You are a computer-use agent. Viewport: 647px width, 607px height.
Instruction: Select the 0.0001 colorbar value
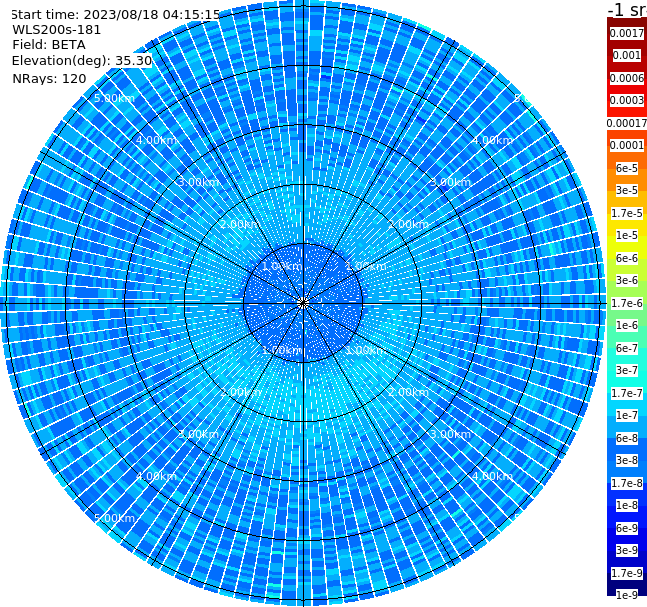[x=627, y=145]
